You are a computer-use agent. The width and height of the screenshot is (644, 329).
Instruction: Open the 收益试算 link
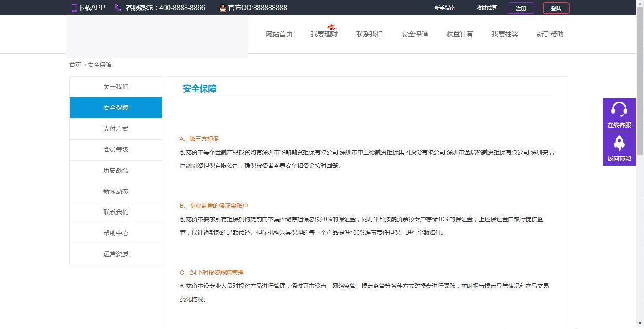tap(487, 8)
